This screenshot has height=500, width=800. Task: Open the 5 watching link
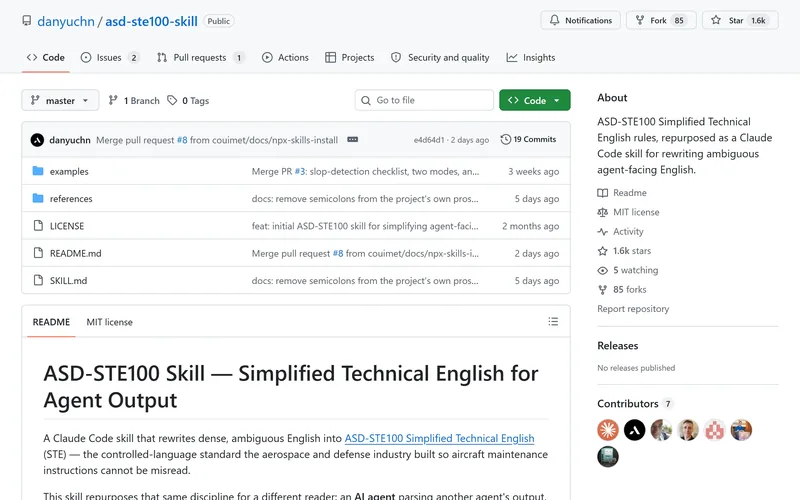coord(628,270)
